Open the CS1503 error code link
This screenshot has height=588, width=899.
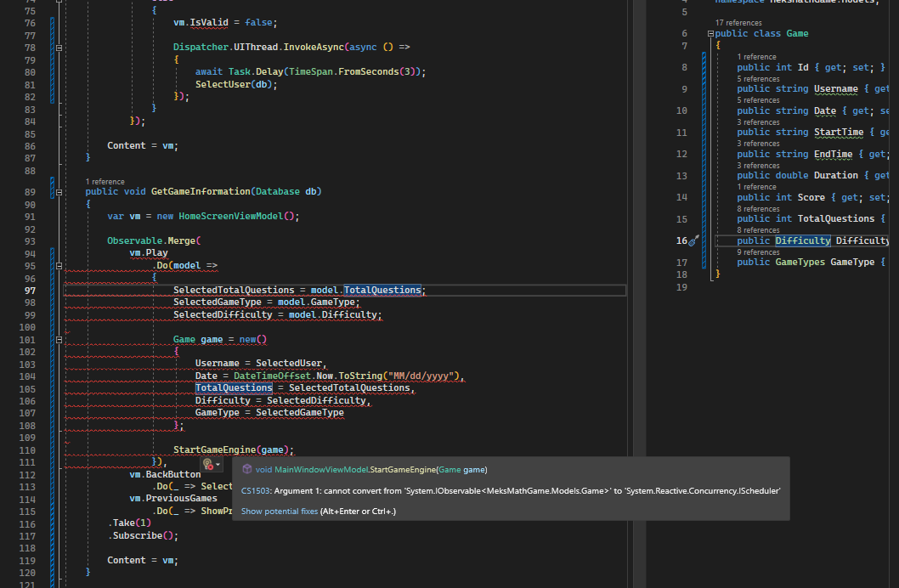257,490
